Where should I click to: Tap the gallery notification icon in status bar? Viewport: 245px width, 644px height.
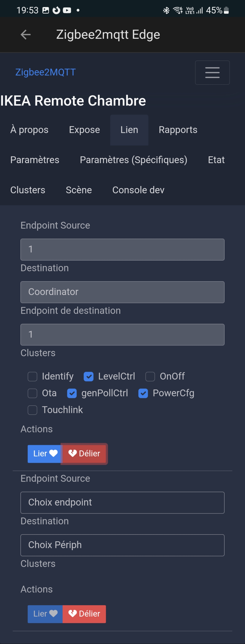click(46, 10)
